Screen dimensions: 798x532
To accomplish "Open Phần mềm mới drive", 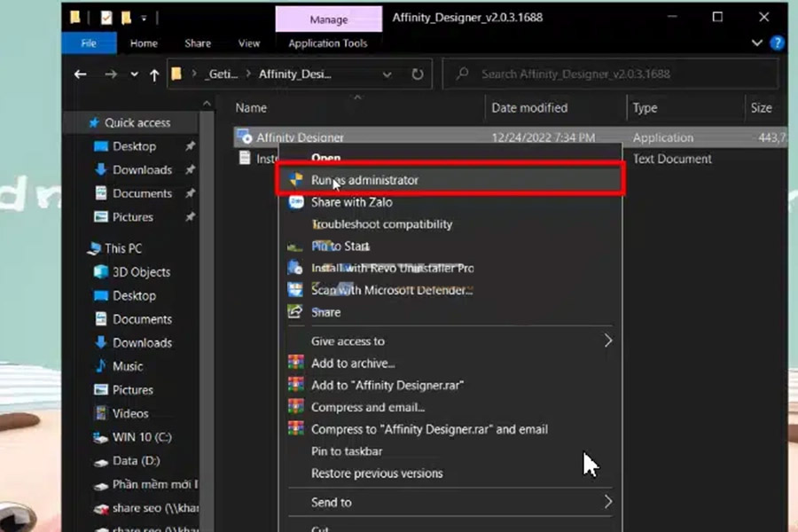I will (x=154, y=484).
